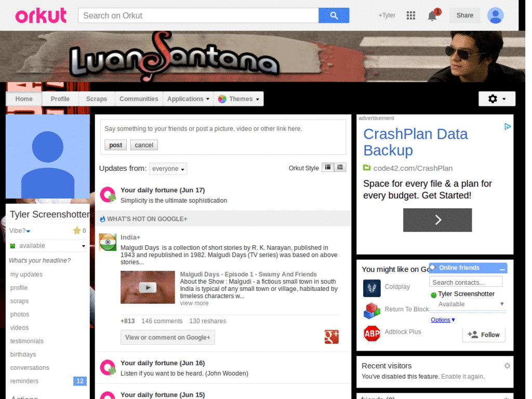Click the Google+ share icon on the India+ post
This screenshot has width=532, height=399.
[x=331, y=337]
